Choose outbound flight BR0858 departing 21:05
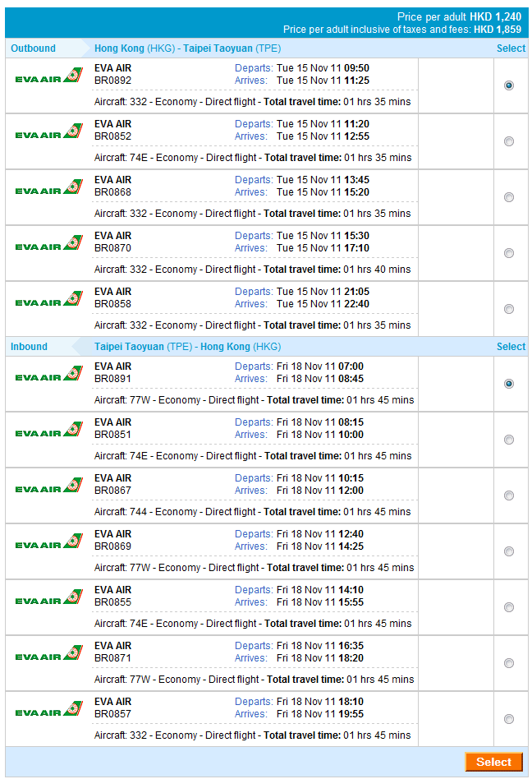Viewport: 532px width, 779px height. pyautogui.click(x=509, y=309)
